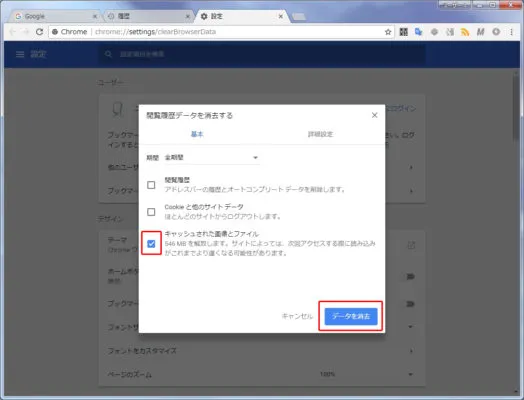
Task: Uncheck the キャッシュされた画像とファイル checkbox
Action: tap(151, 244)
